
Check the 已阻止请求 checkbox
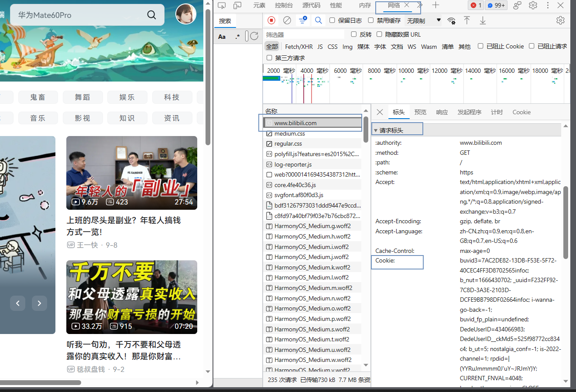coord(531,46)
